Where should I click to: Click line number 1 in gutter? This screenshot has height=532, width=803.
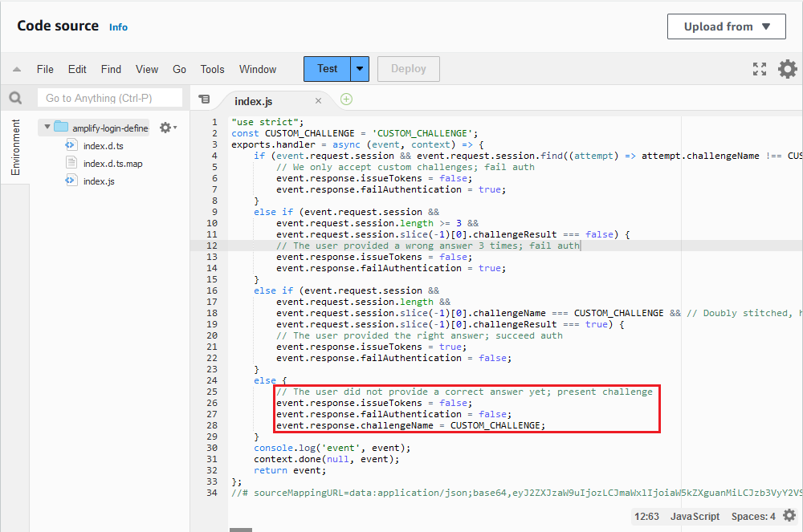[x=214, y=122]
